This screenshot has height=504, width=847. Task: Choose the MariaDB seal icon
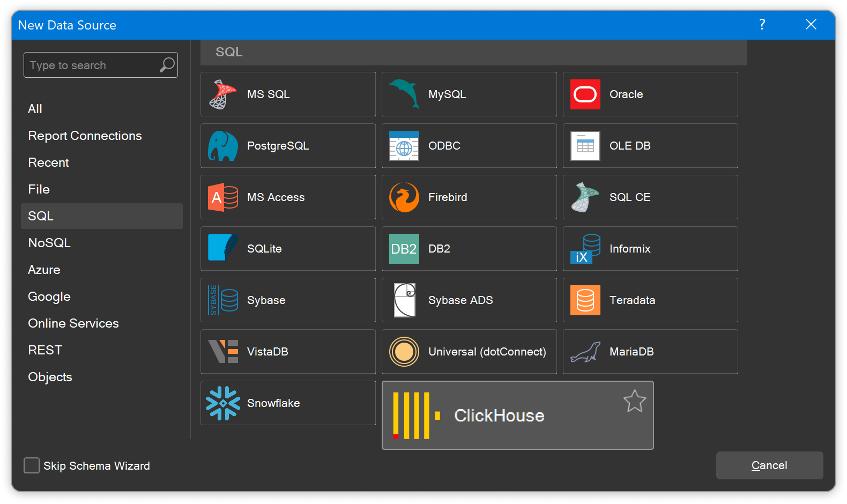click(x=585, y=352)
